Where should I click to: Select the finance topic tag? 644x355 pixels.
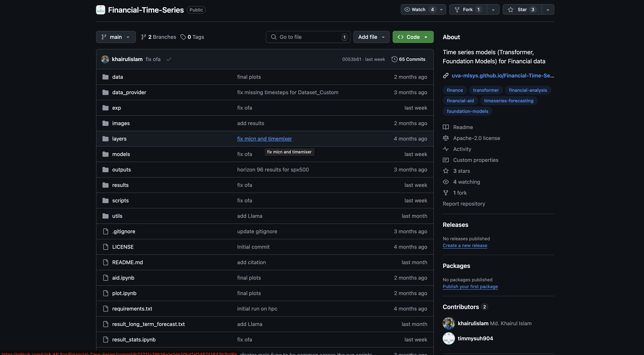(454, 90)
